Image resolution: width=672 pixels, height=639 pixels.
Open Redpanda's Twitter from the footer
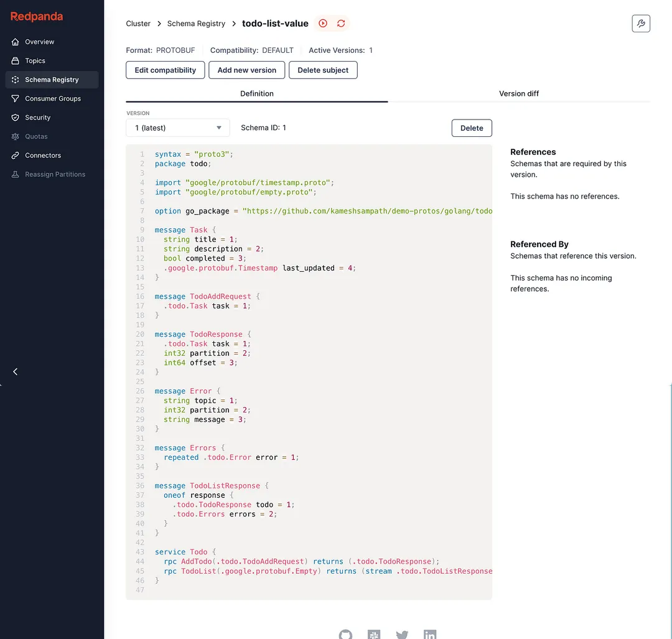(402, 635)
